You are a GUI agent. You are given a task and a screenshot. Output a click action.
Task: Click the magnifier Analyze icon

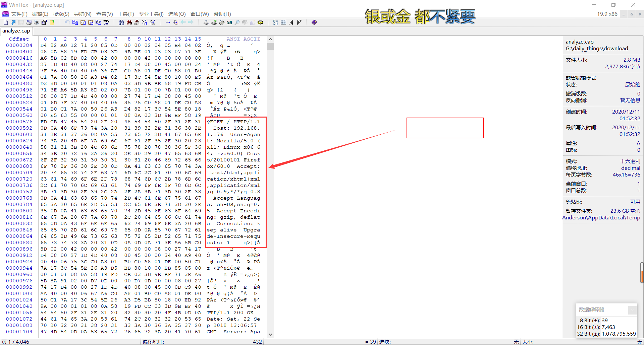click(x=237, y=22)
